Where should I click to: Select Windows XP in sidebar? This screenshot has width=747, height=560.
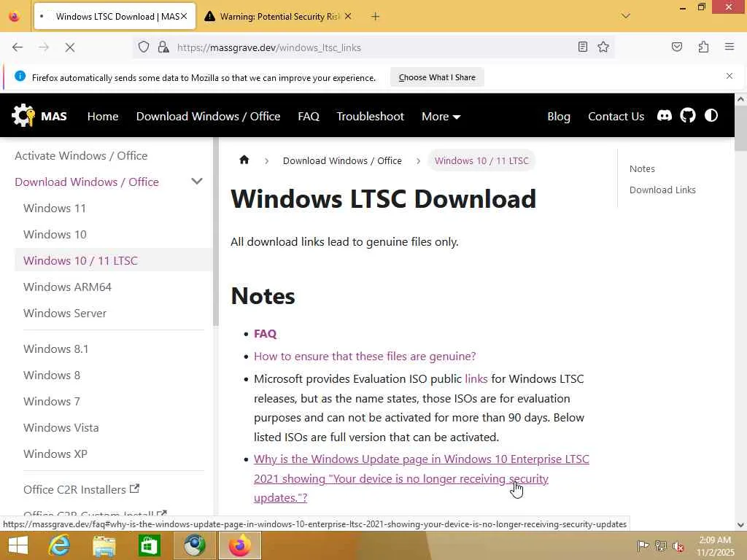pos(55,454)
